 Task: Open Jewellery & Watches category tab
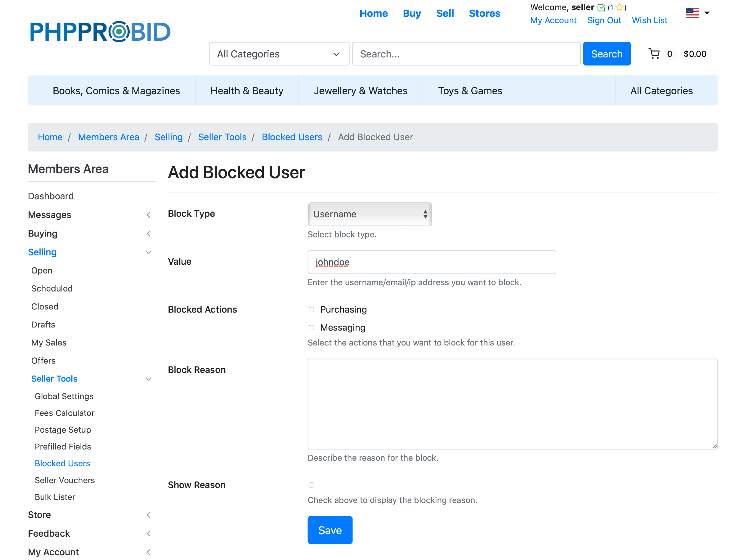click(x=360, y=91)
